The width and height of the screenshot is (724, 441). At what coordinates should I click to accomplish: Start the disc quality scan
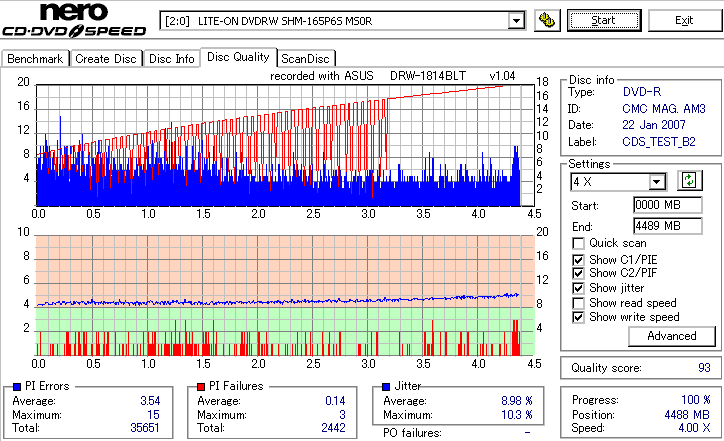604,20
